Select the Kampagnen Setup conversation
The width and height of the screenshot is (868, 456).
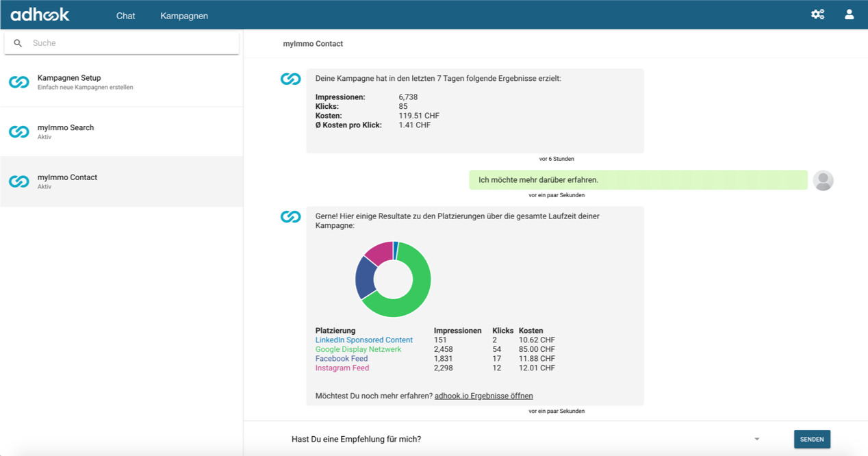click(x=122, y=82)
